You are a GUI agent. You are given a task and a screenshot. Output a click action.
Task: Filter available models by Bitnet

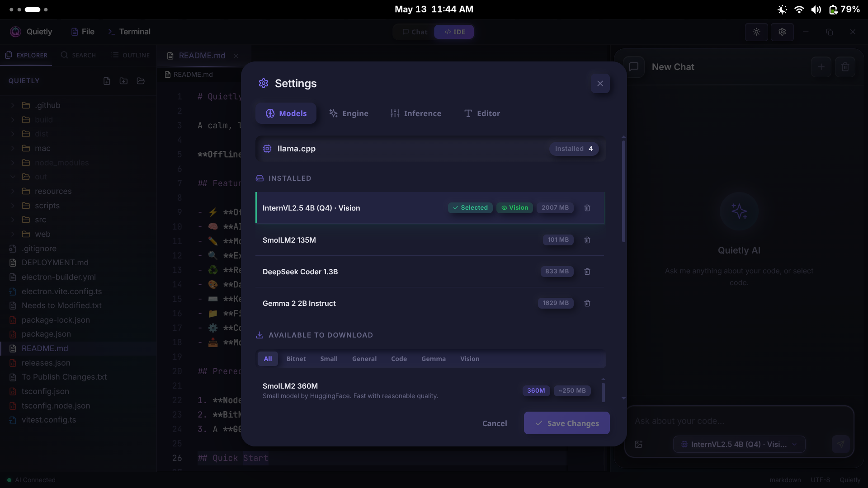click(x=296, y=359)
